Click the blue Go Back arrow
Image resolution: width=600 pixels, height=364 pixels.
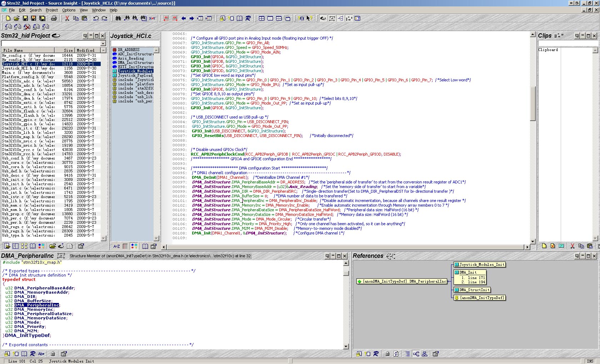[184, 18]
